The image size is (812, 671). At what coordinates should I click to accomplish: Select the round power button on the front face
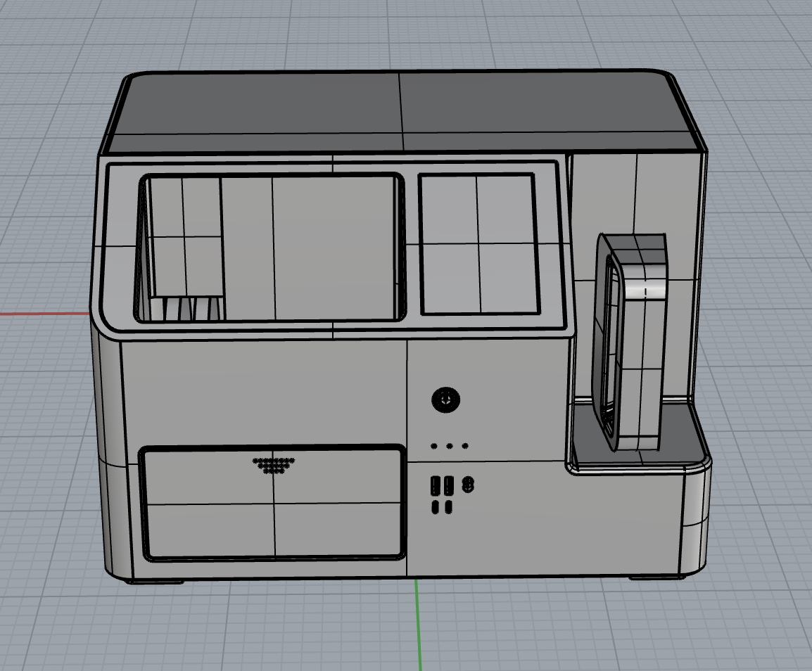click(x=445, y=400)
